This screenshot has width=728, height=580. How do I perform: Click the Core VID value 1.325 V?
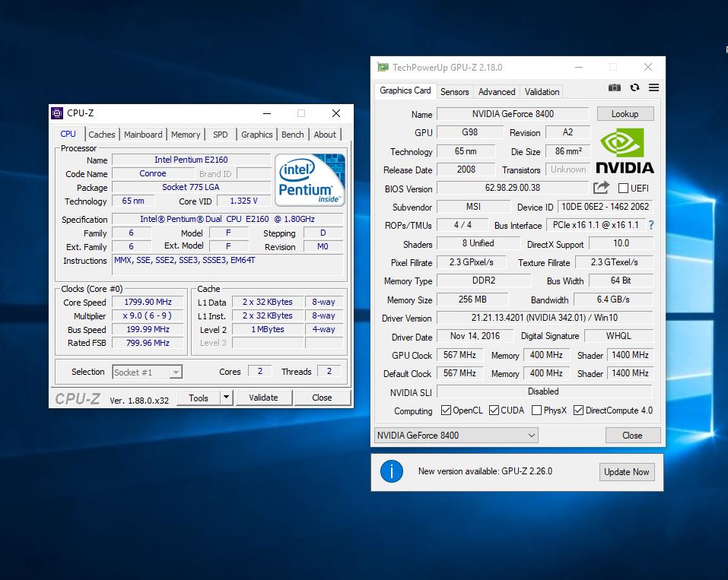point(243,201)
